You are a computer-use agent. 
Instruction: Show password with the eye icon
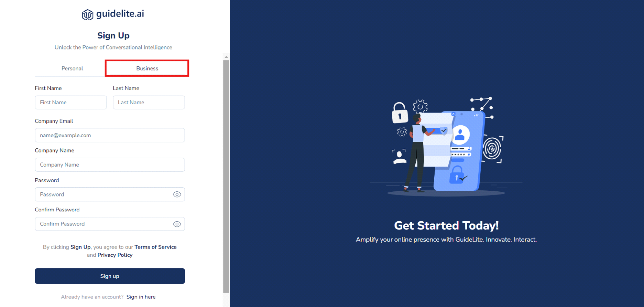click(x=177, y=194)
